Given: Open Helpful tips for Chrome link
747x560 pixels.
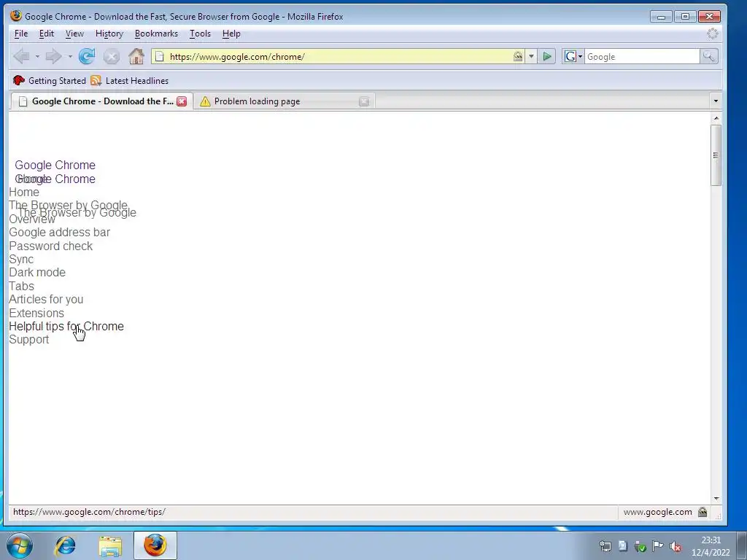Looking at the screenshot, I should (66, 326).
